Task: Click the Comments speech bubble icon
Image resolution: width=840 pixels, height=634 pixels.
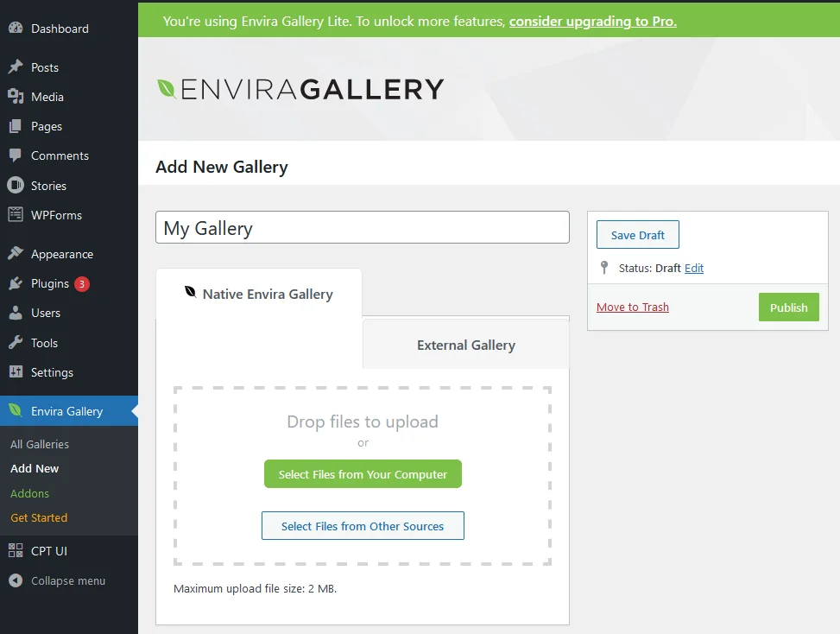Action: (16, 155)
